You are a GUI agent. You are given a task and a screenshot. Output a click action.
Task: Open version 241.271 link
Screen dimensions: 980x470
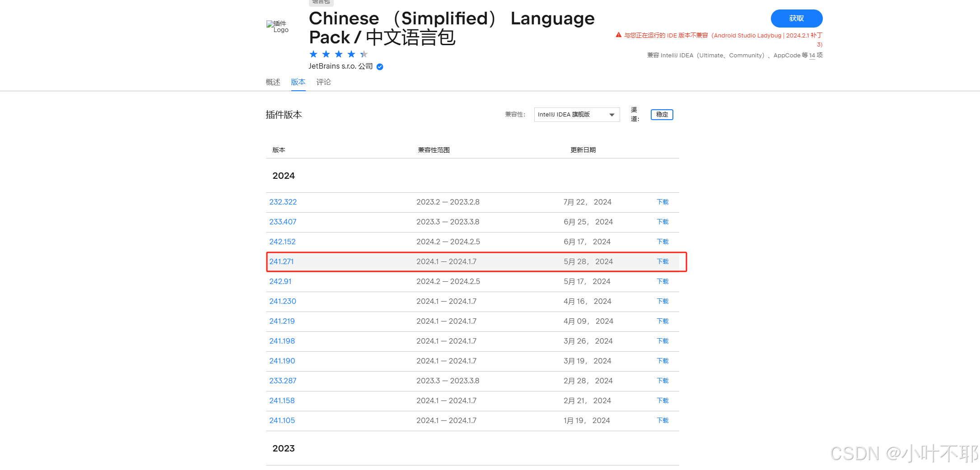[x=281, y=262]
